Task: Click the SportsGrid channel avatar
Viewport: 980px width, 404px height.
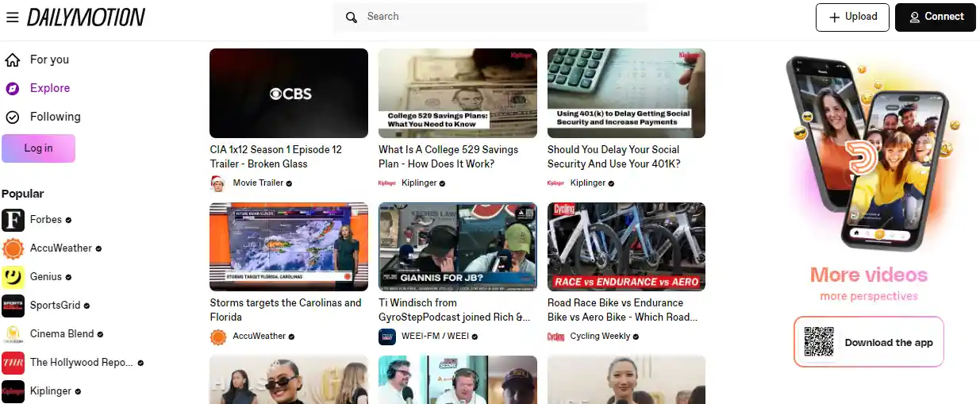Action: [x=13, y=306]
